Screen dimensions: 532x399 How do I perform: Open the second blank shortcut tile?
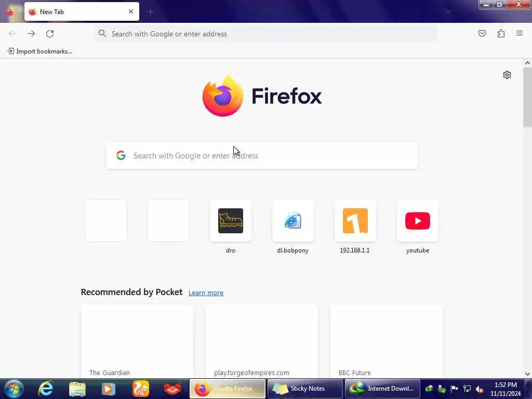[168, 221]
